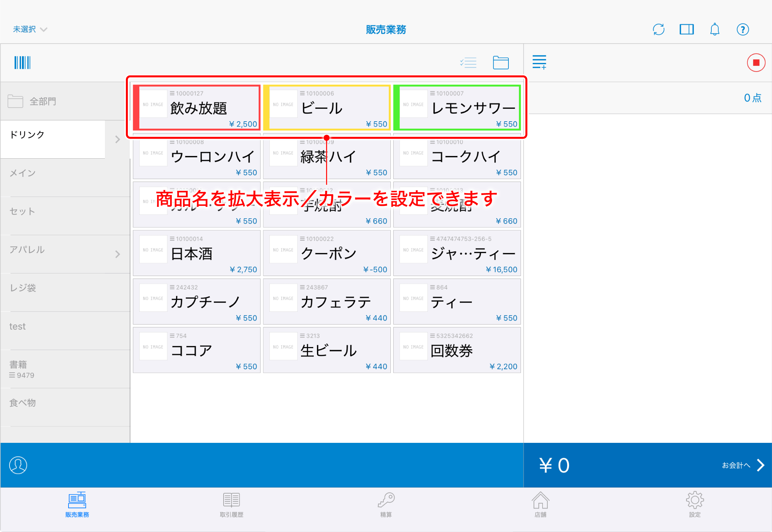Add 回数券 product to order
The width and height of the screenshot is (772, 532).
[x=457, y=350]
